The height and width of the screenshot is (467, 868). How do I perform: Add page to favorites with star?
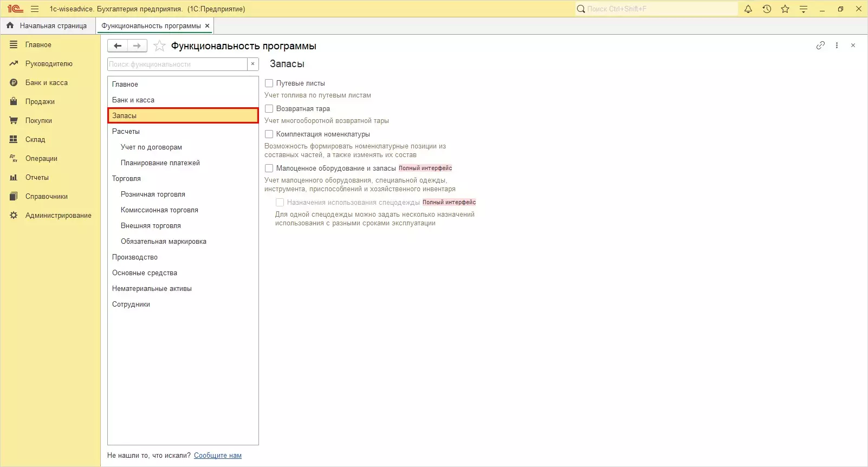(159, 46)
